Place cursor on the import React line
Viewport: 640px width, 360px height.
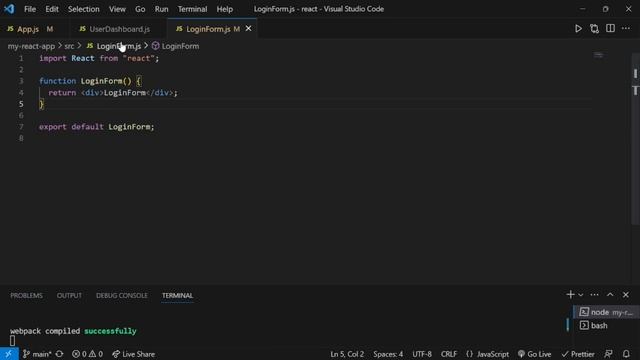pyautogui.click(x=99, y=58)
